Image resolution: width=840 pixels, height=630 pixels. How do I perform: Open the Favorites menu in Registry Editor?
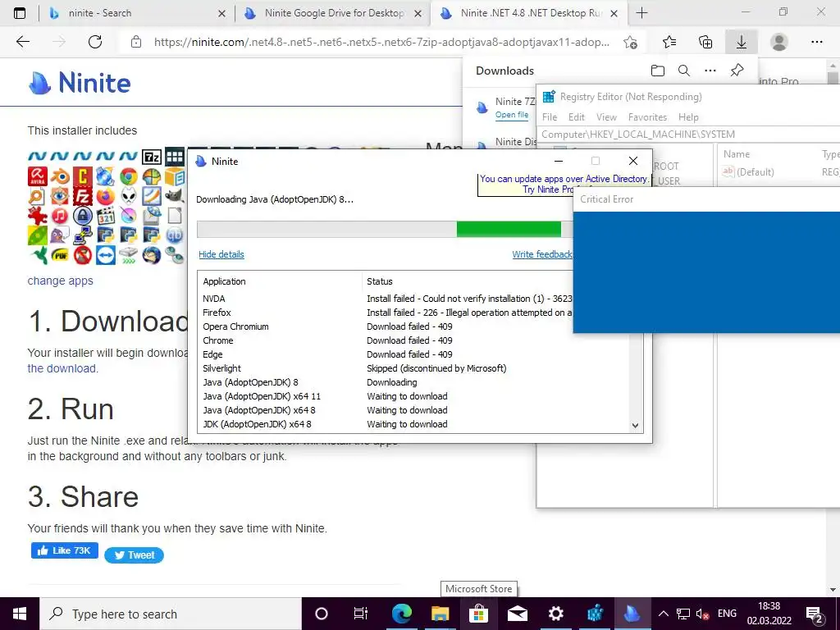click(x=648, y=116)
